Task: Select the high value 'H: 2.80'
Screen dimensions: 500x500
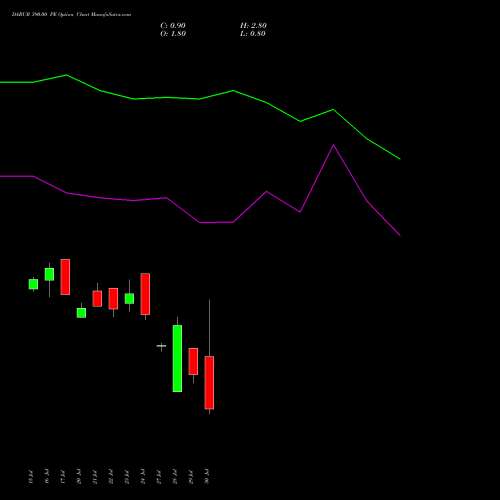Action: point(253,26)
